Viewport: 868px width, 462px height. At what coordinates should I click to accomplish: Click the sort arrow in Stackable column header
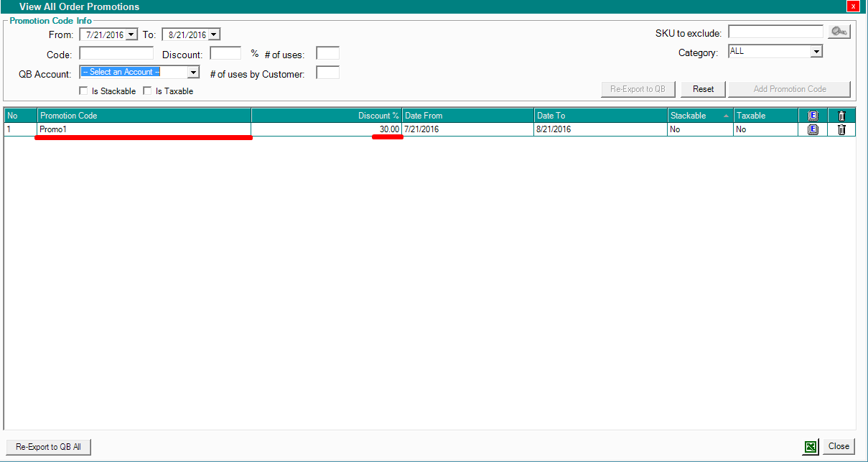(726, 116)
